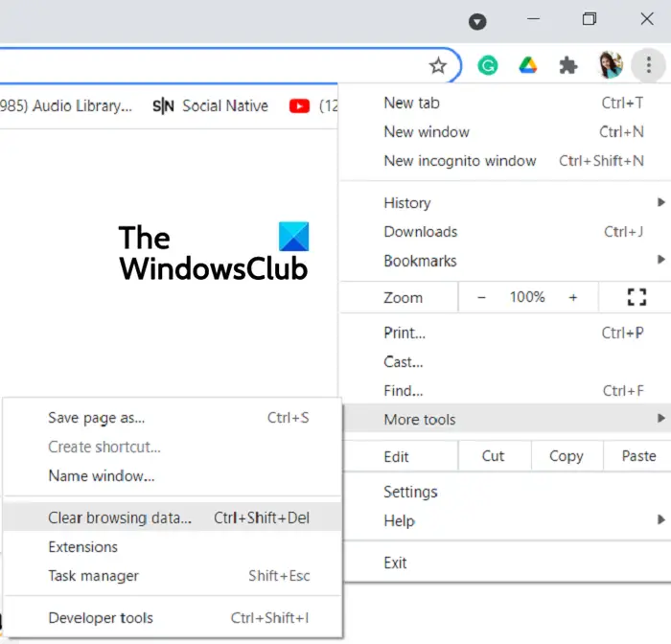Click the three-dot Chrome menu button
The width and height of the screenshot is (671, 644).
648,65
